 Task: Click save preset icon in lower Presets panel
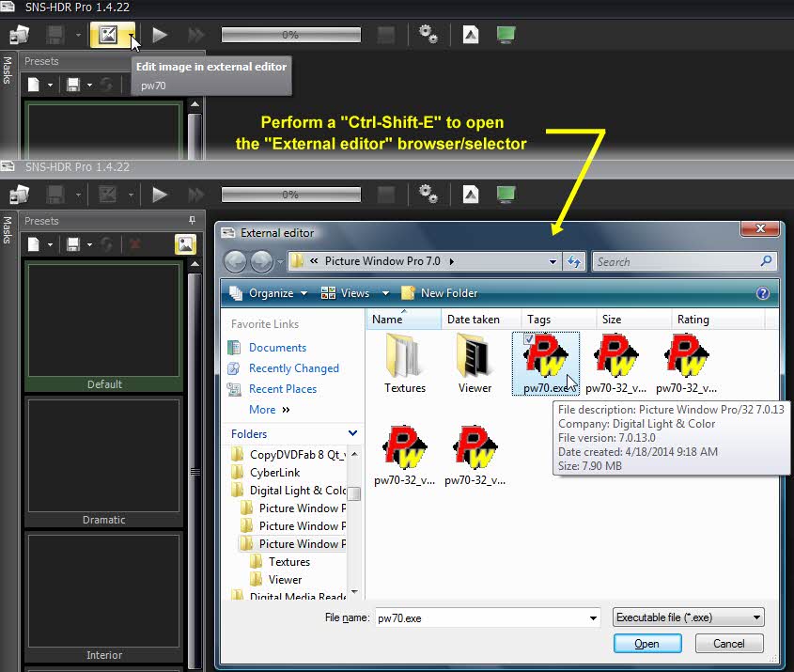[x=73, y=244]
